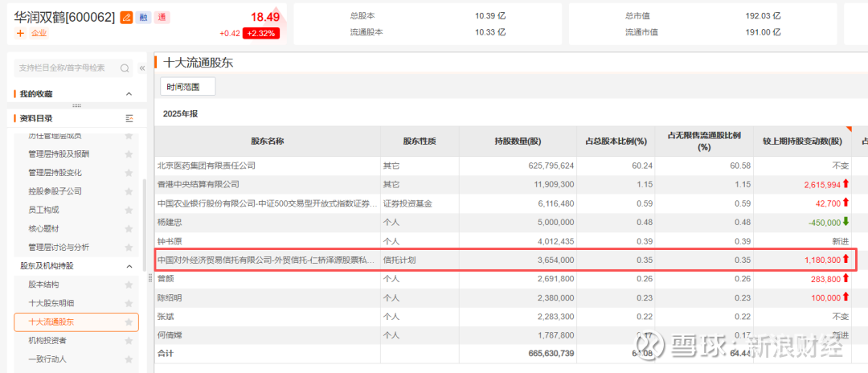
Task: Click the 192.03 亿 total market value
Action: 764,15
